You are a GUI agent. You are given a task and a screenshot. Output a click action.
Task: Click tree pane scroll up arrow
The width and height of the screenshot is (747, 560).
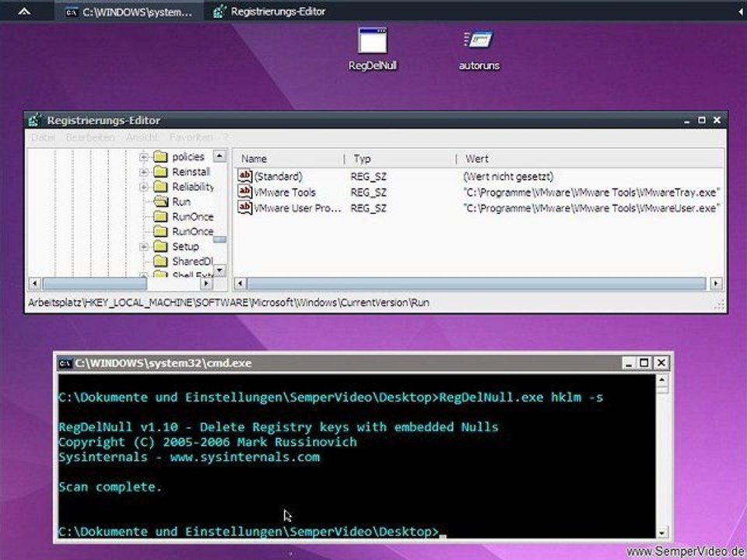coord(219,156)
